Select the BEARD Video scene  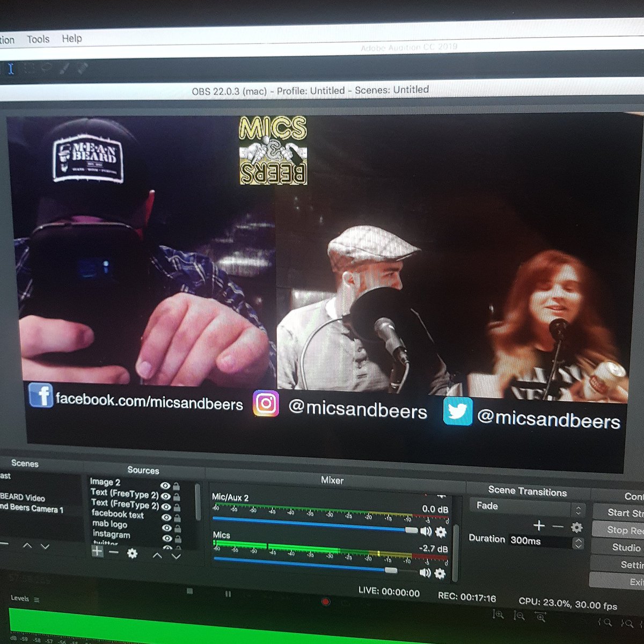click(x=23, y=497)
